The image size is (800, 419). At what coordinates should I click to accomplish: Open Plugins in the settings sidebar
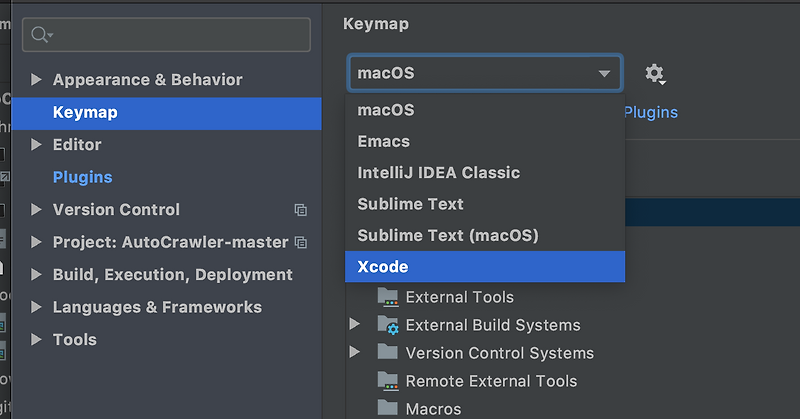pos(82,177)
